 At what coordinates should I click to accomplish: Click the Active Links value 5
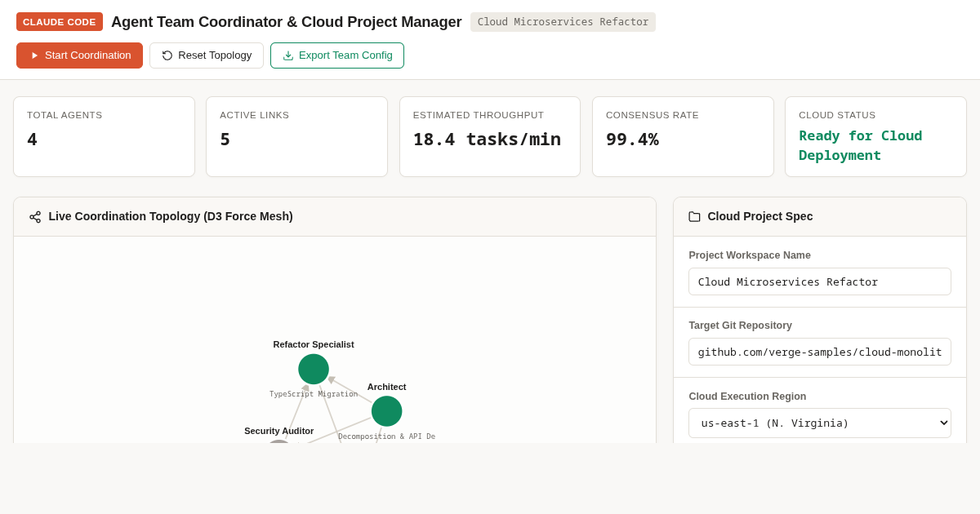225,140
